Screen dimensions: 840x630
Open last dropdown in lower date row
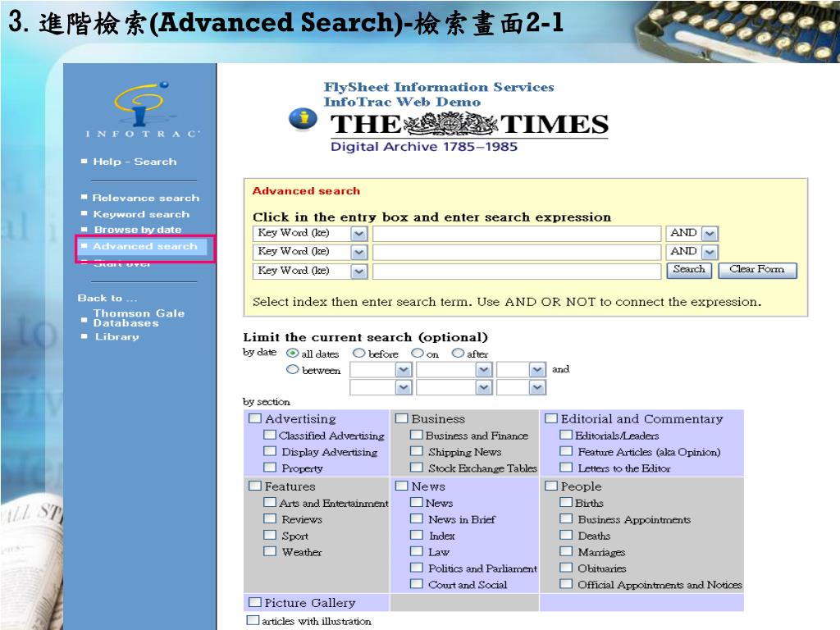coord(521,387)
